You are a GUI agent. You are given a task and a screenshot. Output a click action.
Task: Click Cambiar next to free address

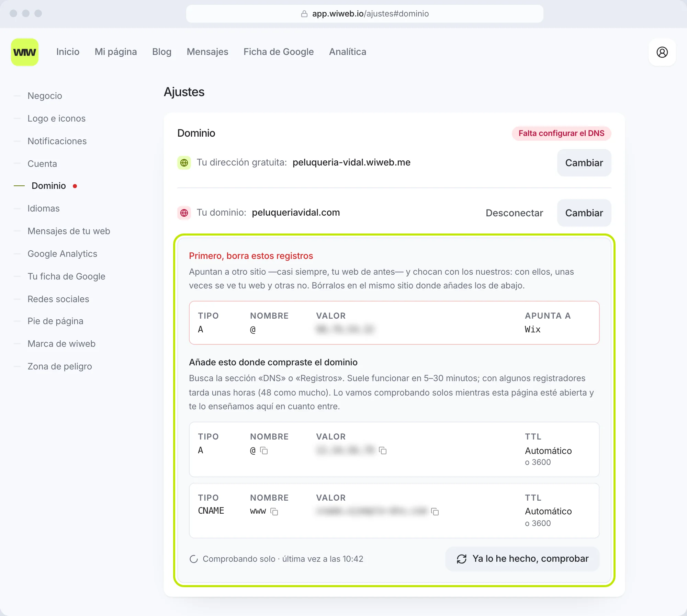(x=584, y=163)
